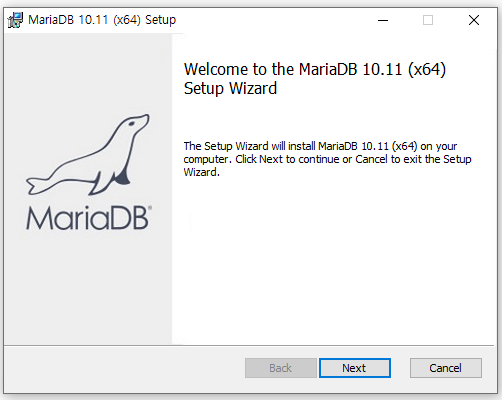Click the greyed-out maximize button
Viewport: 502px width, 400px height.
pyautogui.click(x=428, y=20)
